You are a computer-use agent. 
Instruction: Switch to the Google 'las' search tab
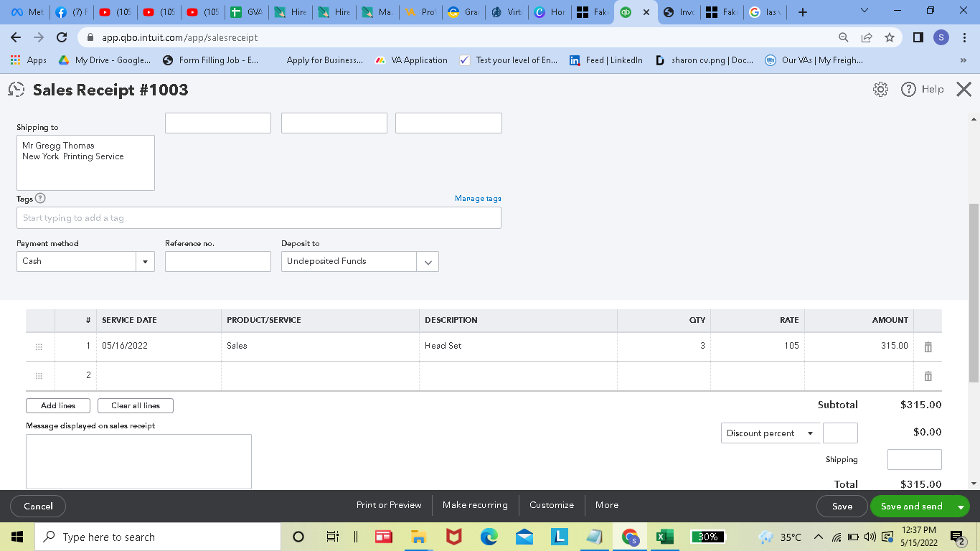tap(765, 12)
